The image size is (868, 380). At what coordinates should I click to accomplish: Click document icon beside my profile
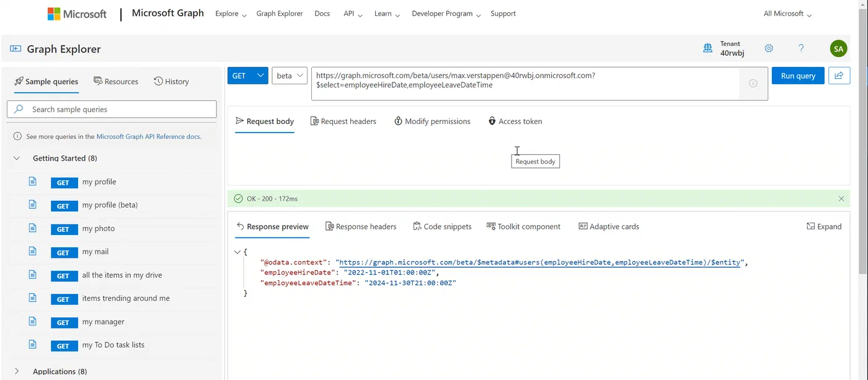tap(33, 182)
